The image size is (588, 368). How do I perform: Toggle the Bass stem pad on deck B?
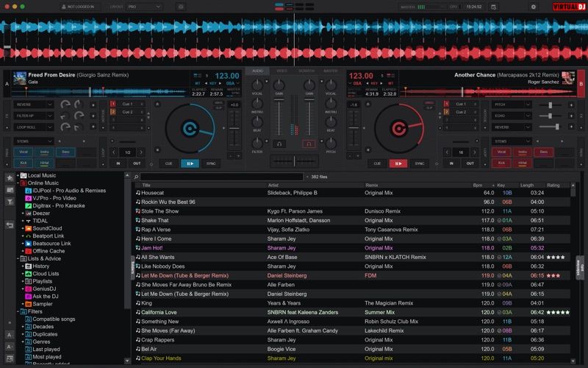coord(544,152)
